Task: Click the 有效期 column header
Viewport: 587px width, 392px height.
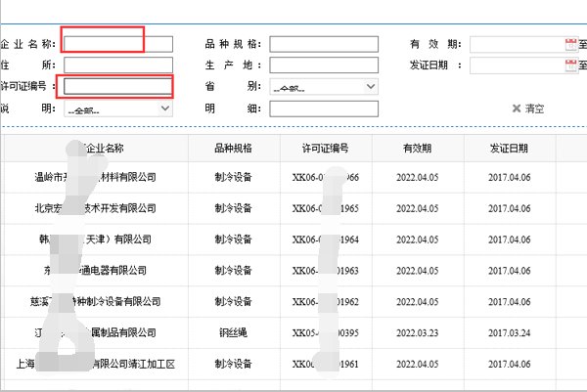Action: point(418,149)
